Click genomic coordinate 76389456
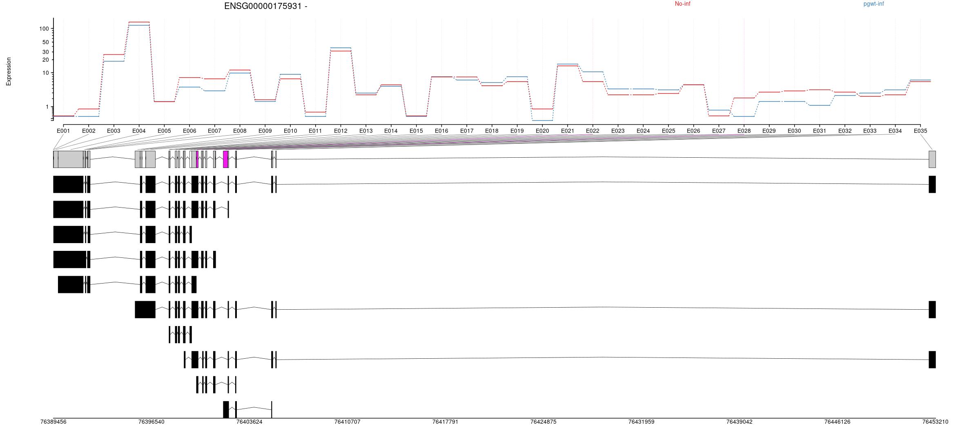Viewport: 980px width, 429px height. tap(53, 422)
